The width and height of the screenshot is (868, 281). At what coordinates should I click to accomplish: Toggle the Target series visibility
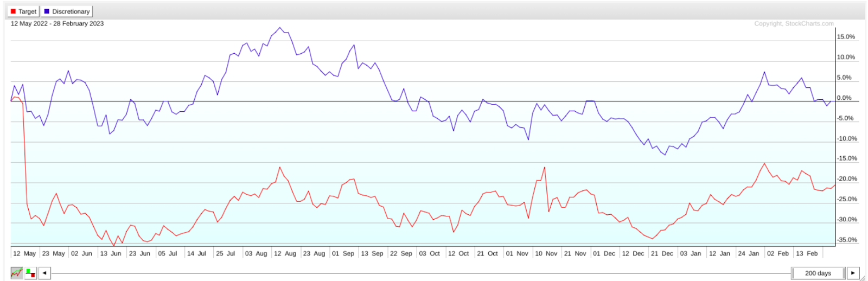[x=23, y=11]
